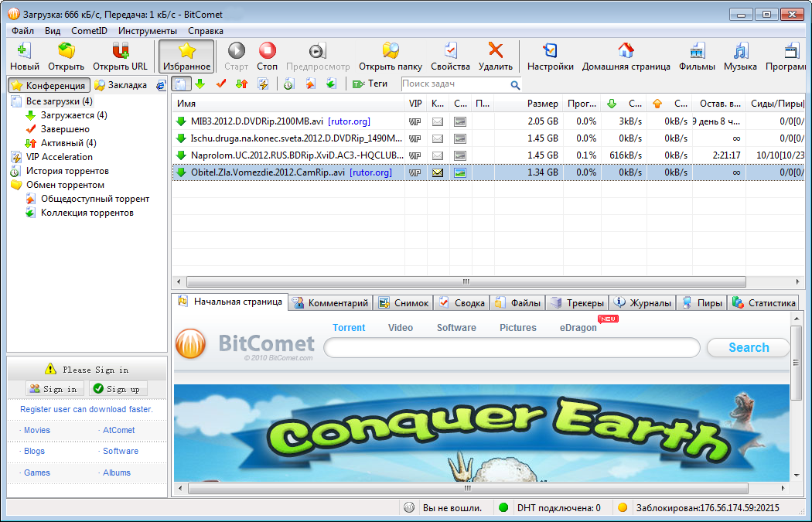Click the Поиск задач search field
This screenshot has width=812, height=522.
[x=455, y=84]
